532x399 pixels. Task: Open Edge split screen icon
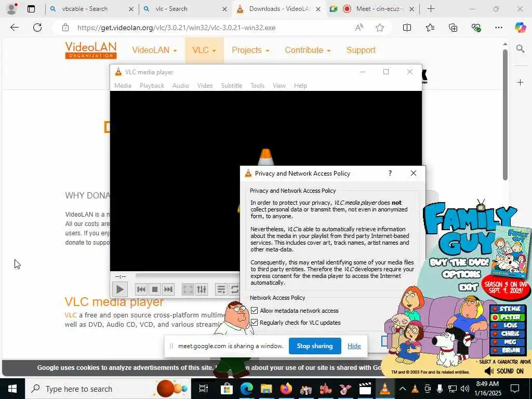click(x=407, y=28)
